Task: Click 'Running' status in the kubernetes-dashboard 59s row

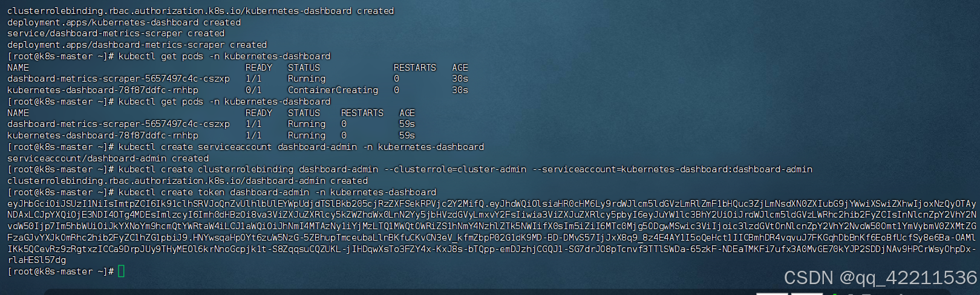Action: click(x=307, y=135)
